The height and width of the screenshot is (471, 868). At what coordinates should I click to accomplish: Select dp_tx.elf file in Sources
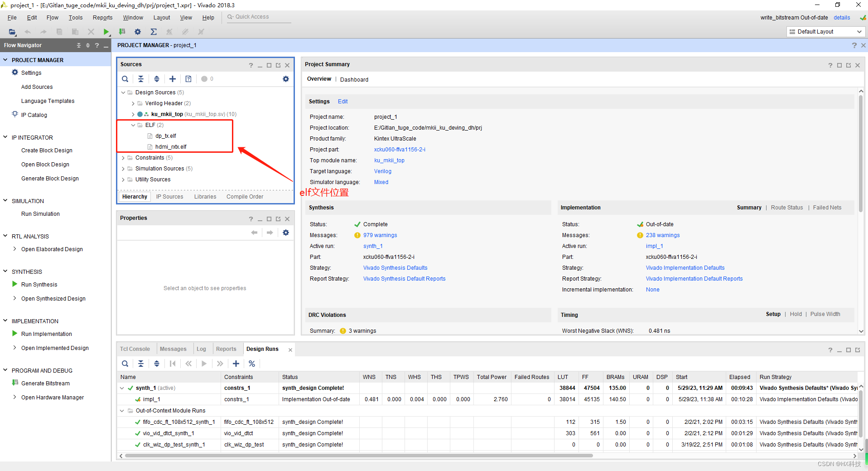click(166, 136)
